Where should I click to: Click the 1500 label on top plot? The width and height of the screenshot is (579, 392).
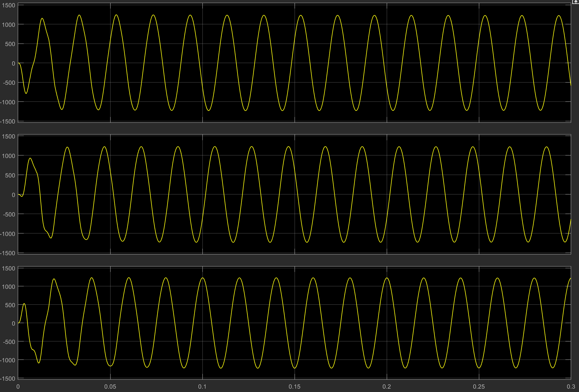[x=8, y=5]
